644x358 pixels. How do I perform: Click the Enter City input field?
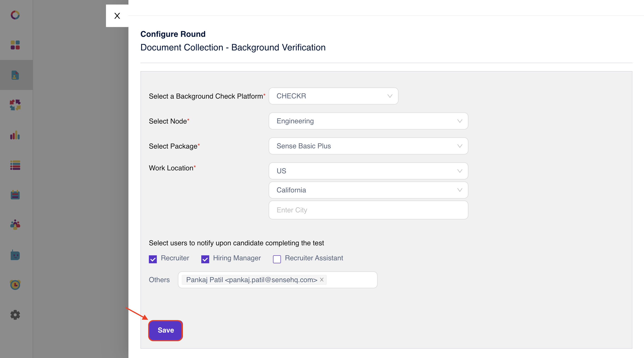[368, 210]
